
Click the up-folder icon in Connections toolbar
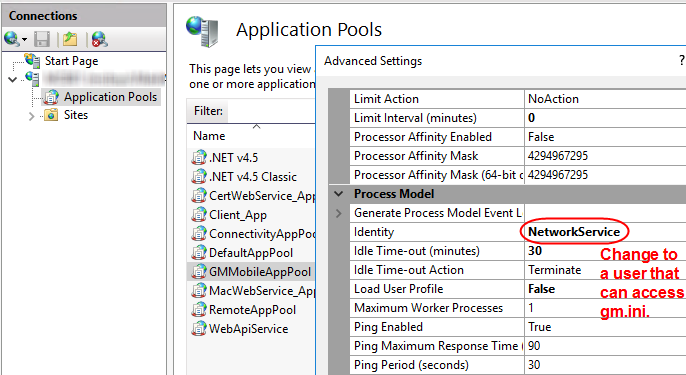[70, 39]
